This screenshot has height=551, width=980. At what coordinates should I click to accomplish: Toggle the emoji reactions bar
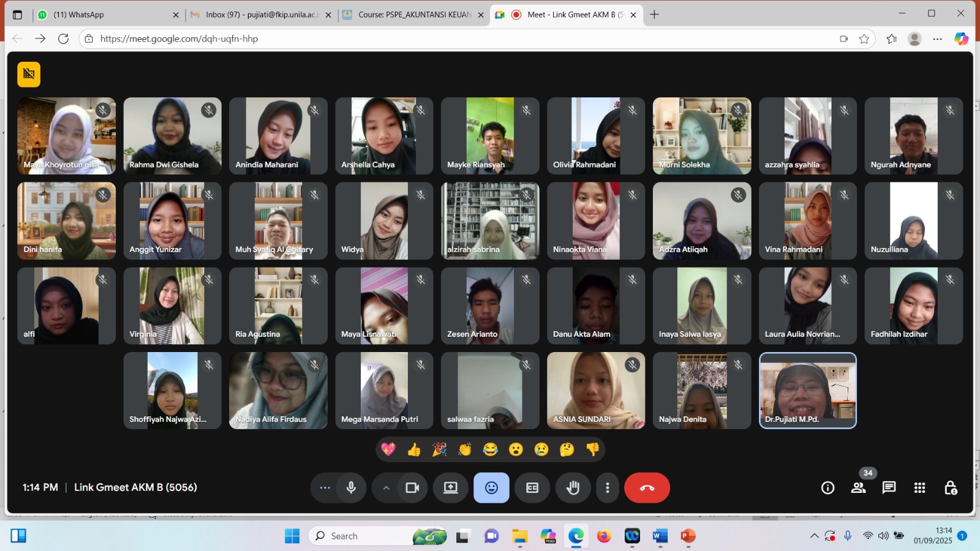pos(491,488)
